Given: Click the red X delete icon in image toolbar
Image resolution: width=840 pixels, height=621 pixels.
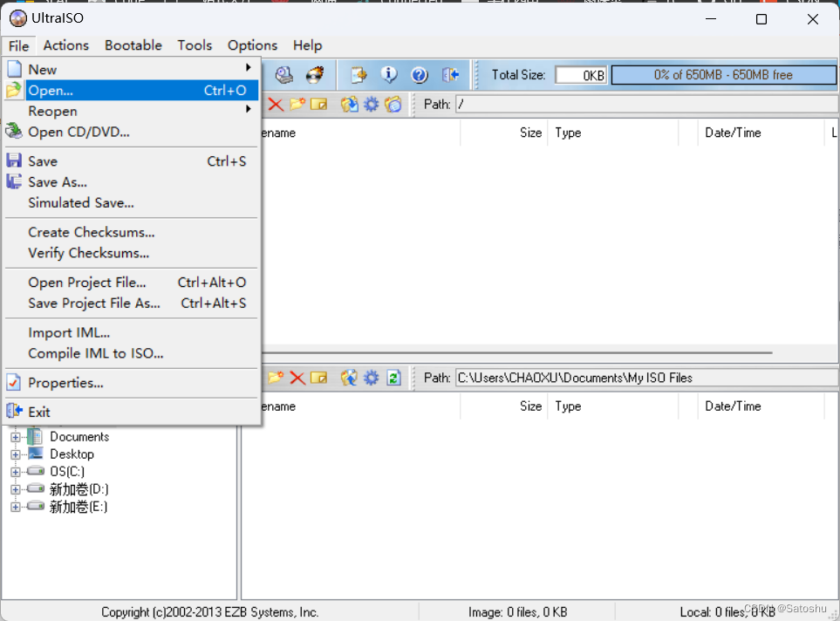Looking at the screenshot, I should pos(276,105).
